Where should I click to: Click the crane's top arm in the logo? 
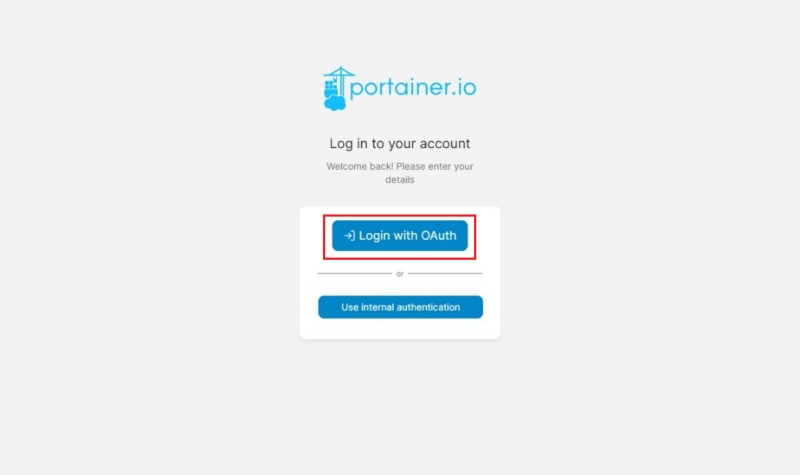click(339, 72)
